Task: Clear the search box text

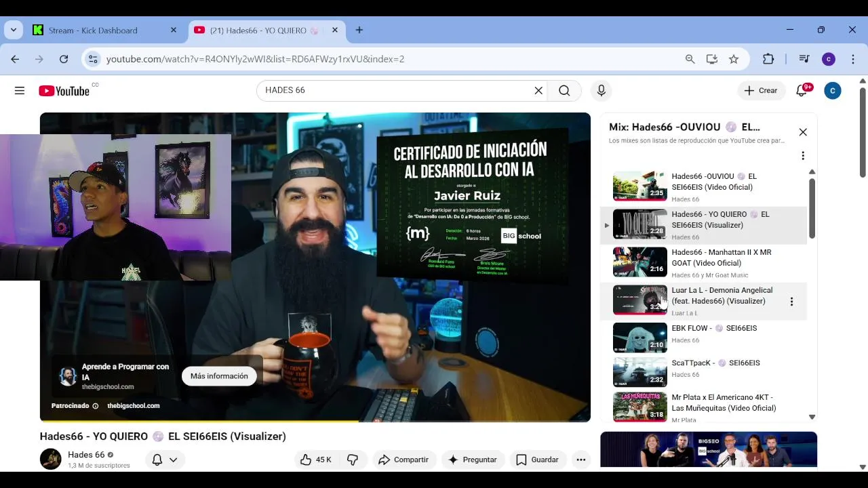Action: click(538, 90)
